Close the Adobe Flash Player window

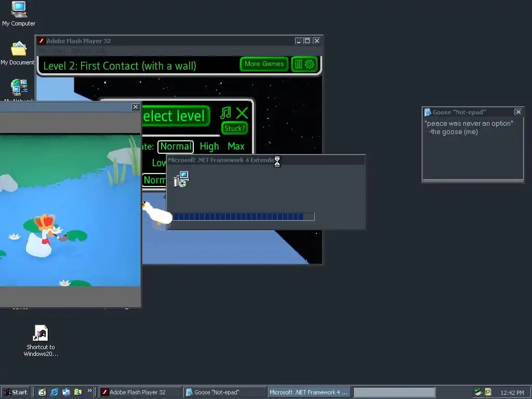[x=316, y=41]
